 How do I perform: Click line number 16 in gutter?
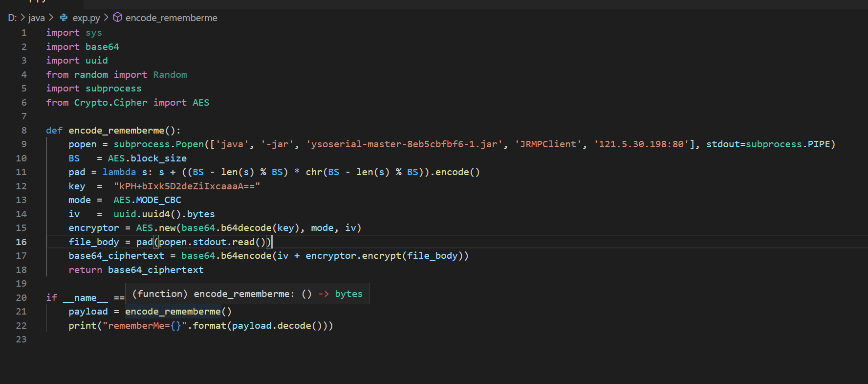click(x=22, y=242)
